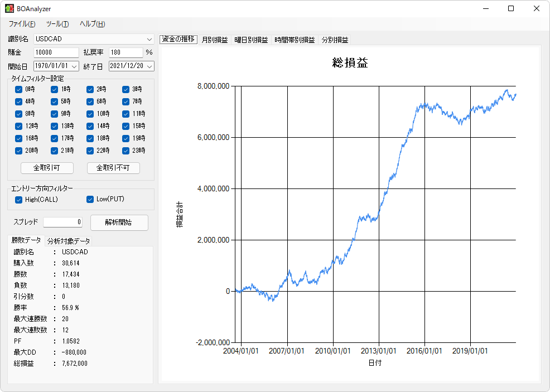This screenshot has width=550, height=392.
Task: Open the 勝敗データ tab
Action: 26,240
